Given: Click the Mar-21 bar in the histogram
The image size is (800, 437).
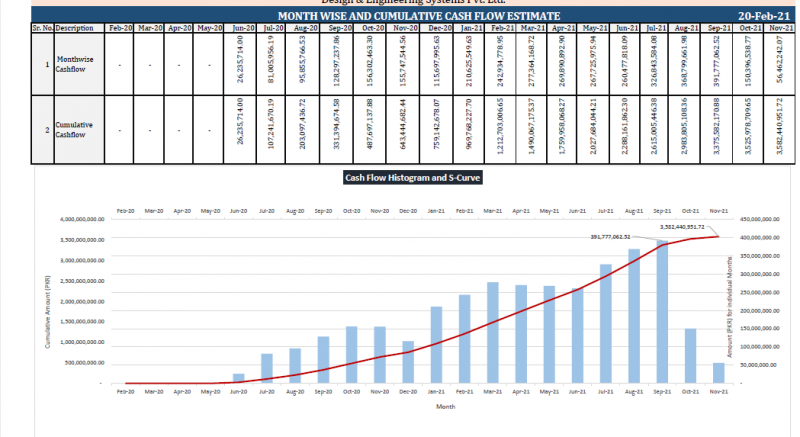Looking at the screenshot, I should (x=493, y=332).
